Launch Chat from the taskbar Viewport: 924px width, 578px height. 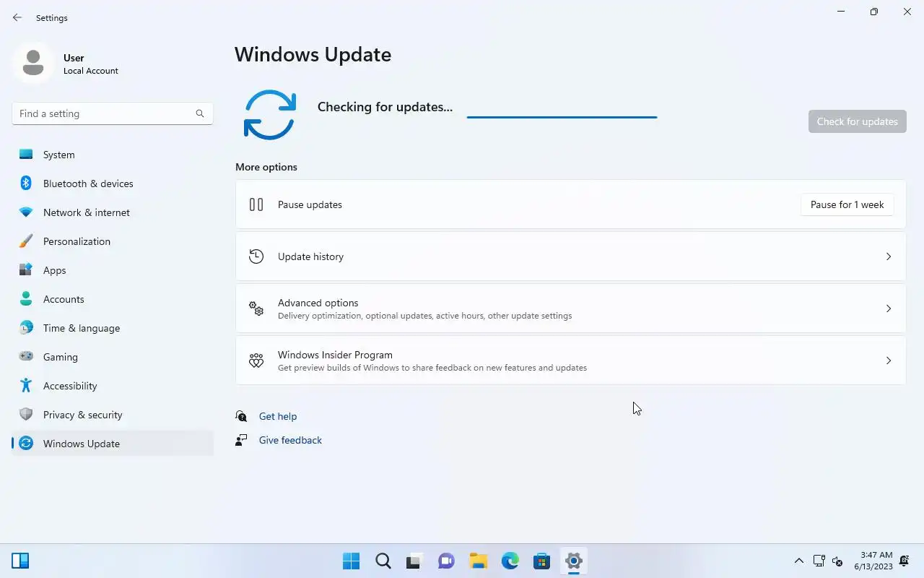[x=446, y=561]
